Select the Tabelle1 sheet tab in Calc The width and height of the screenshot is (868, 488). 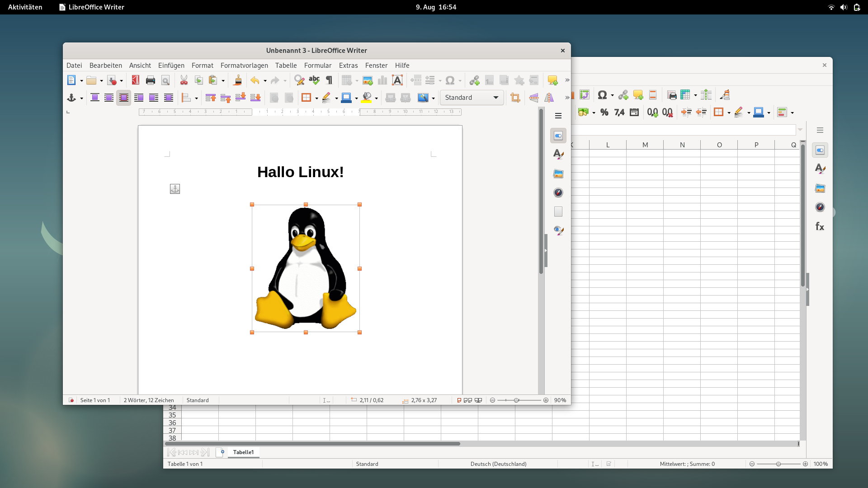(243, 452)
